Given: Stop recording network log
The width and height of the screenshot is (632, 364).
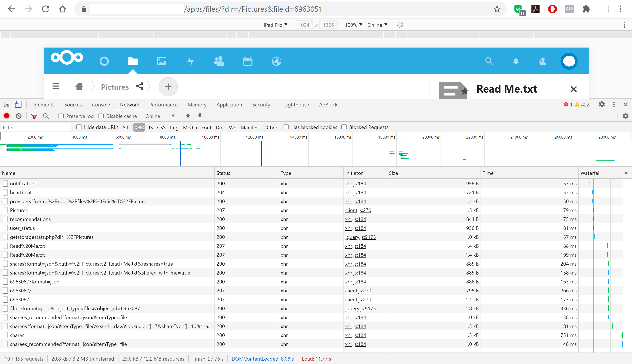Looking at the screenshot, I should coord(7,116).
